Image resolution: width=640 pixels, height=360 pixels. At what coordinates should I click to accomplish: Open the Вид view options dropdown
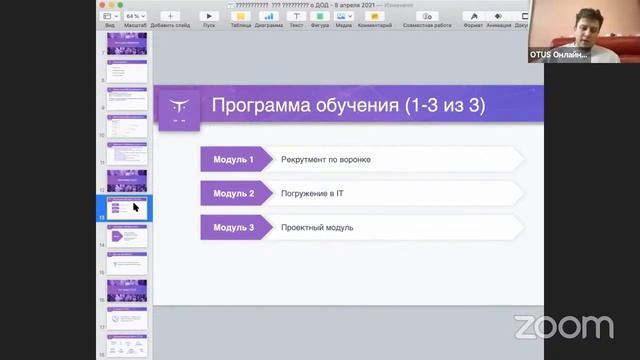pyautogui.click(x=110, y=16)
